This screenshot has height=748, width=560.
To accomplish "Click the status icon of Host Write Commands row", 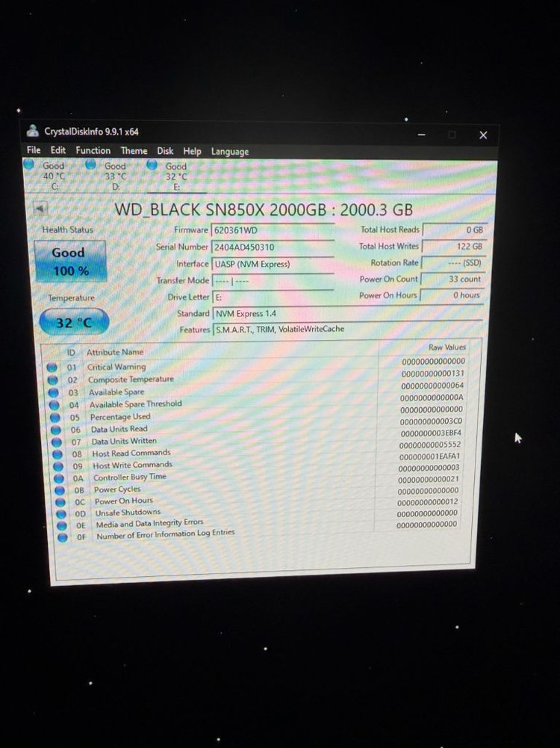I will (x=58, y=466).
